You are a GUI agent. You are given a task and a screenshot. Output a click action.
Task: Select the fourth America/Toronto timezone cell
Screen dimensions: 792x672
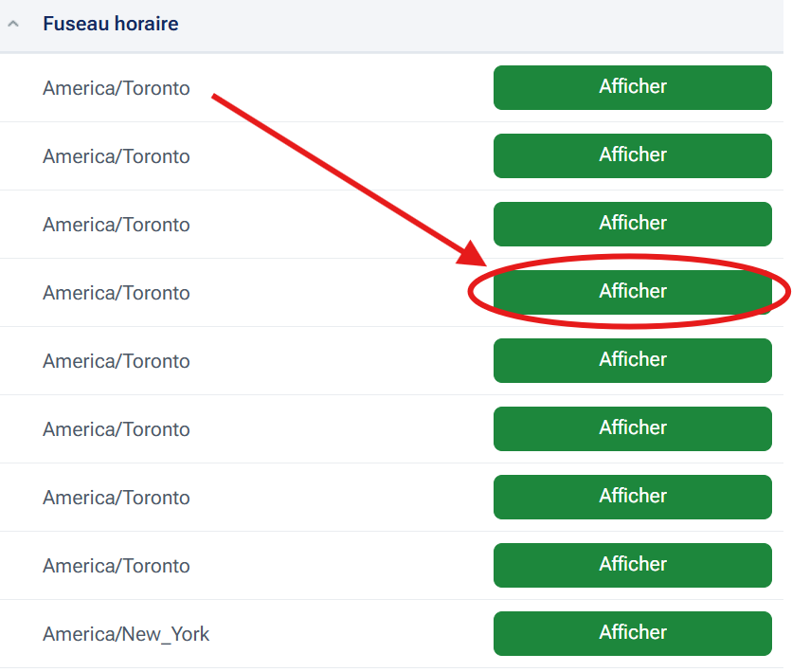[117, 293]
